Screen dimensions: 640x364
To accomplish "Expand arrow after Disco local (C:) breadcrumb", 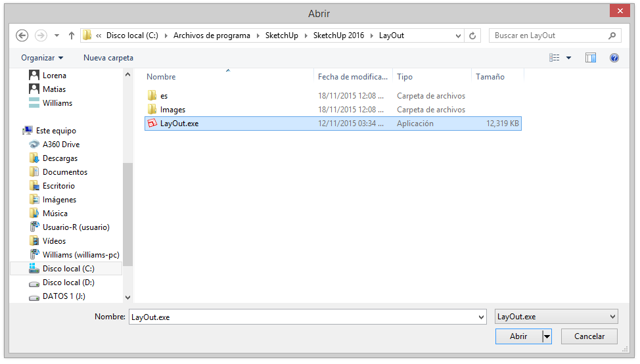I will [166, 36].
